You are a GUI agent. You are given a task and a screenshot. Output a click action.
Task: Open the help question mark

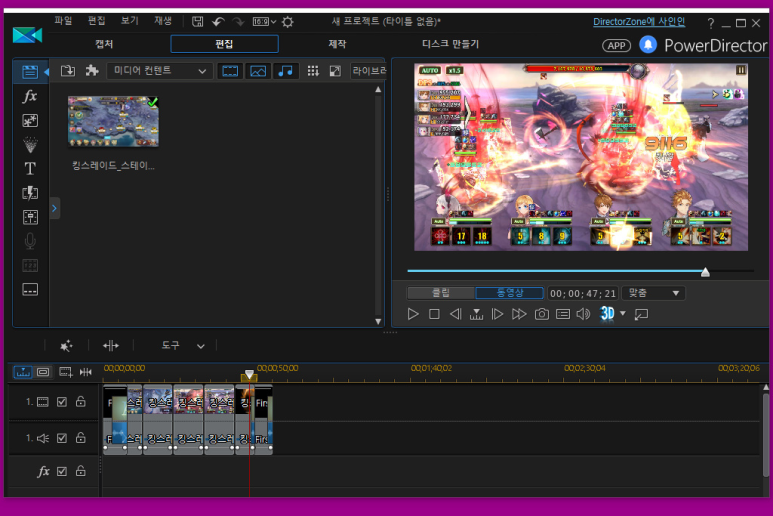(x=710, y=23)
